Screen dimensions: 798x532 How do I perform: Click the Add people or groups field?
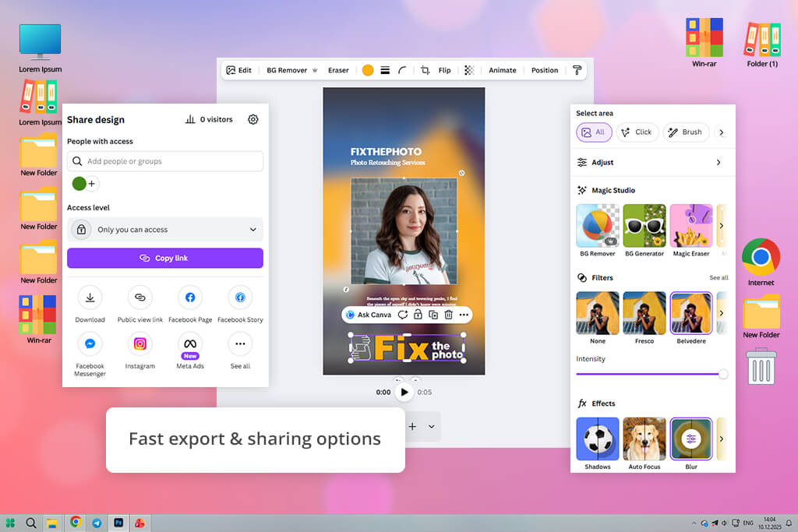[165, 161]
